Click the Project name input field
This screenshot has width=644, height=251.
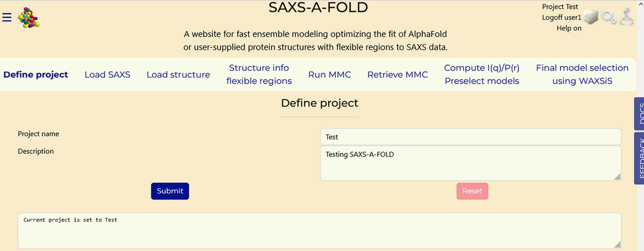[471, 137]
